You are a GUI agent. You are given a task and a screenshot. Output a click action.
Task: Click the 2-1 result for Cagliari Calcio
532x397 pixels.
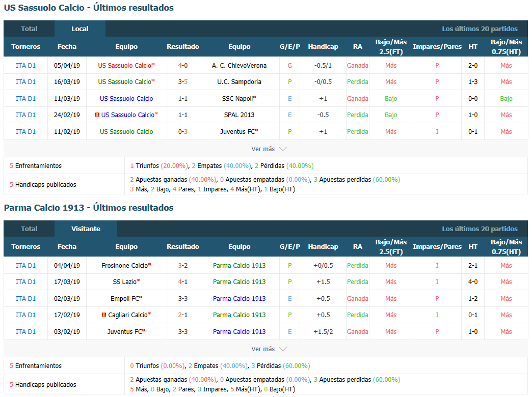[183, 315]
